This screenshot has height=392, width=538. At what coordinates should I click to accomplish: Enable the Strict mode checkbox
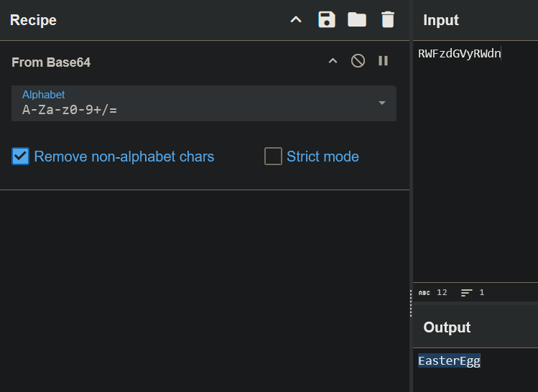click(x=273, y=157)
